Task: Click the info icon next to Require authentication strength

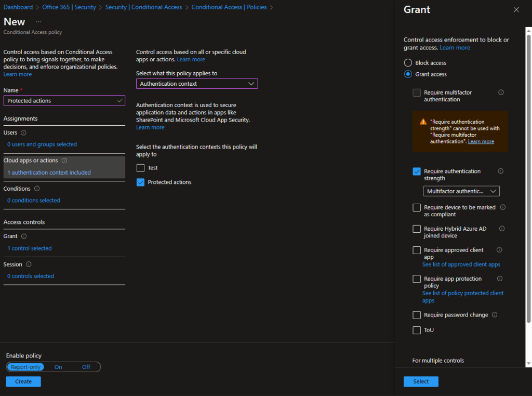Action: 501,171
